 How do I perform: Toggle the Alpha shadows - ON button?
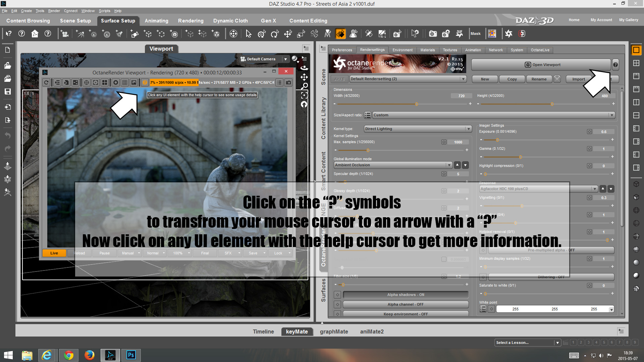pos(406,295)
